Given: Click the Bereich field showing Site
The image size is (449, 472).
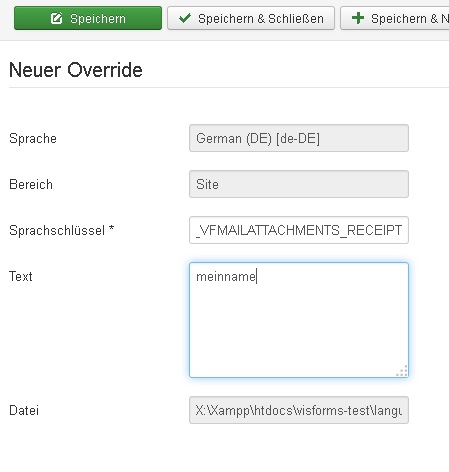Looking at the screenshot, I should (x=299, y=184).
